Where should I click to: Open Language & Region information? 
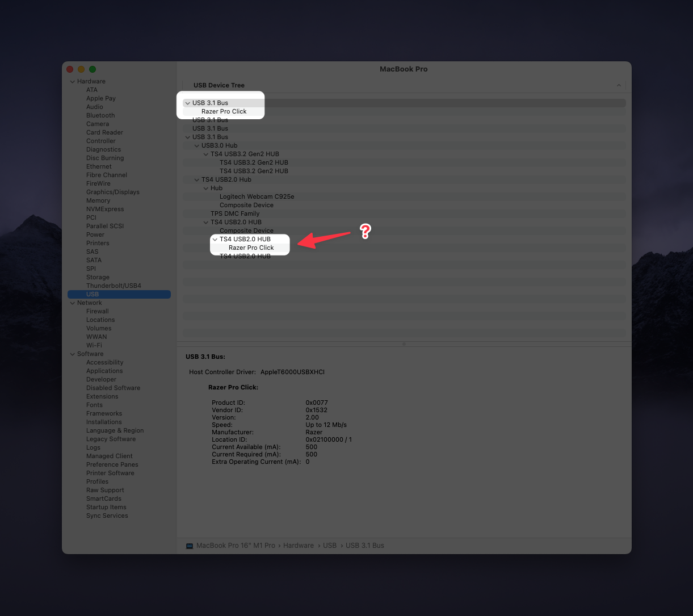click(x=115, y=431)
